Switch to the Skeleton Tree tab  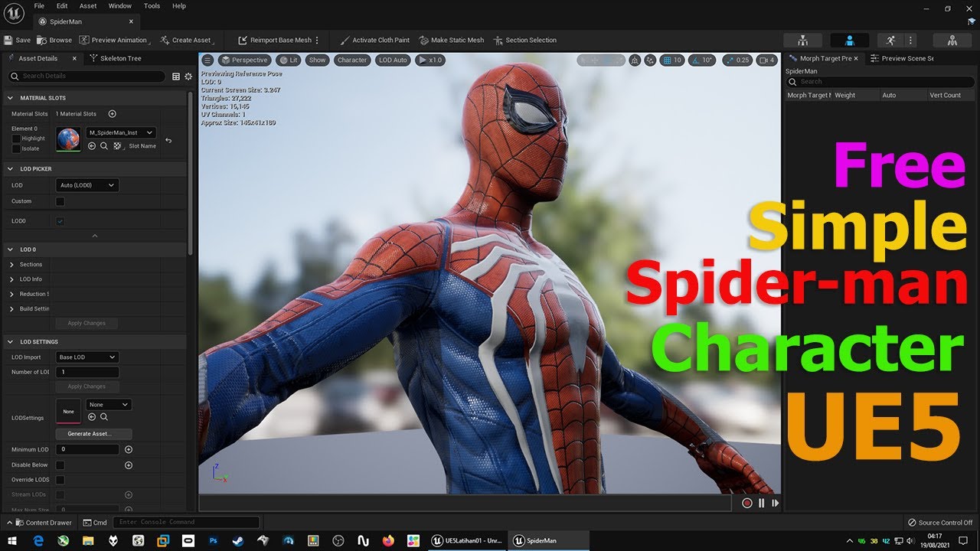[116, 58]
